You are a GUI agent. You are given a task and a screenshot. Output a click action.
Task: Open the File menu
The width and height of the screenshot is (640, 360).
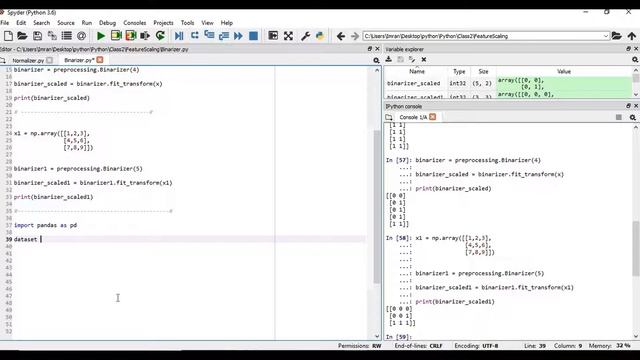click(4, 23)
